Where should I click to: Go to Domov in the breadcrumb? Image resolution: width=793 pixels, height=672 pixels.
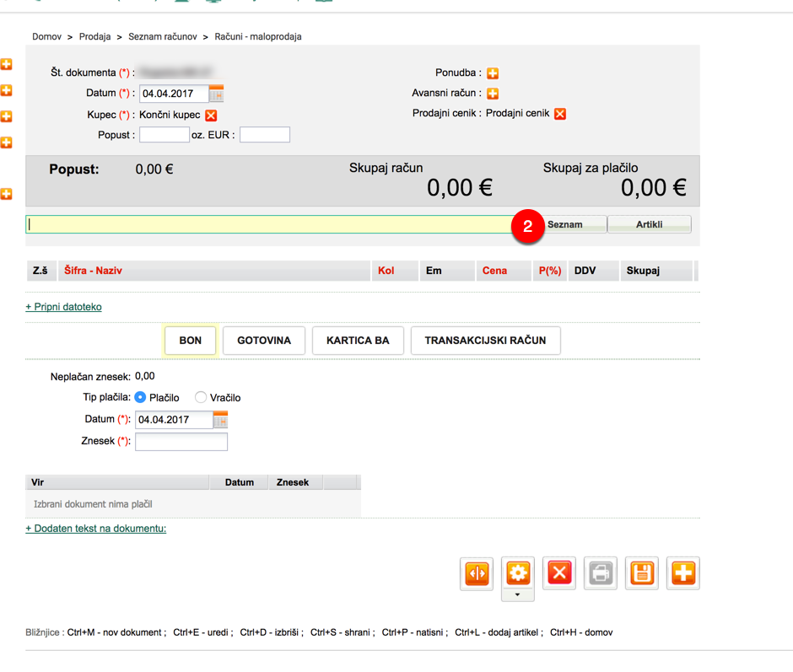coord(46,36)
